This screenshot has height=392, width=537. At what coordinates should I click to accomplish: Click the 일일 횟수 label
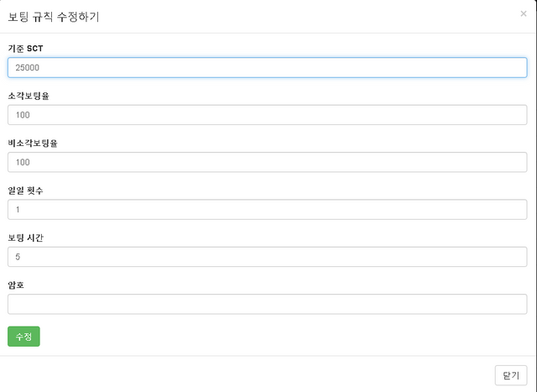point(25,191)
